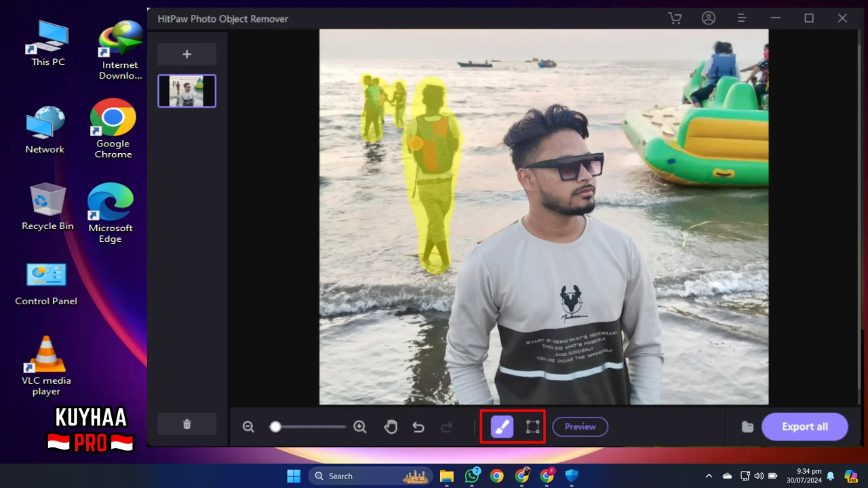
Task: Undo the last brush stroke
Action: 418,426
